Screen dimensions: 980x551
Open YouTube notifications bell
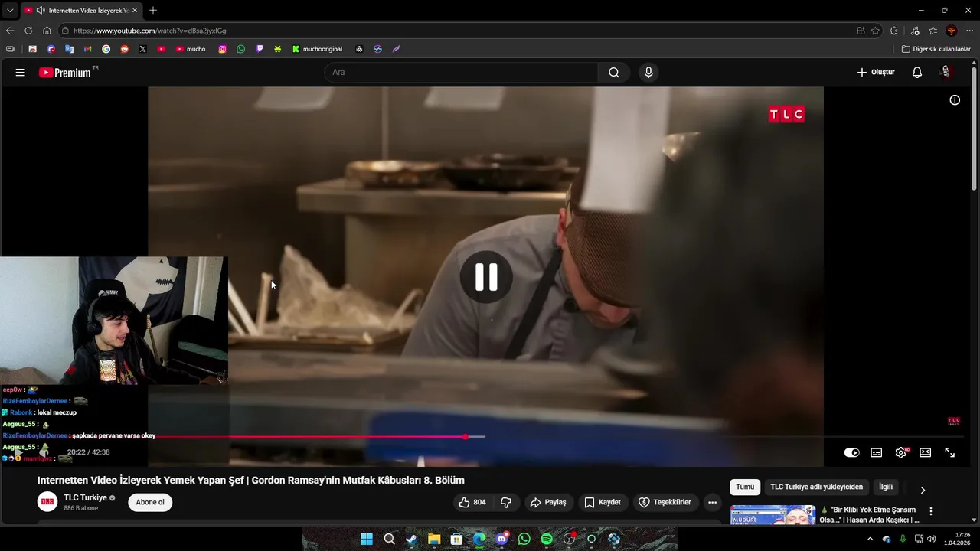pyautogui.click(x=917, y=73)
